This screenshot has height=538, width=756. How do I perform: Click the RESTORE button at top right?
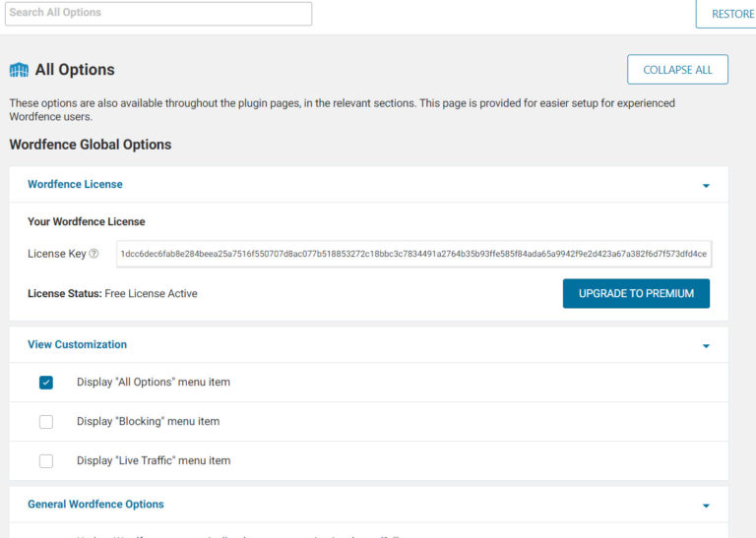731,14
